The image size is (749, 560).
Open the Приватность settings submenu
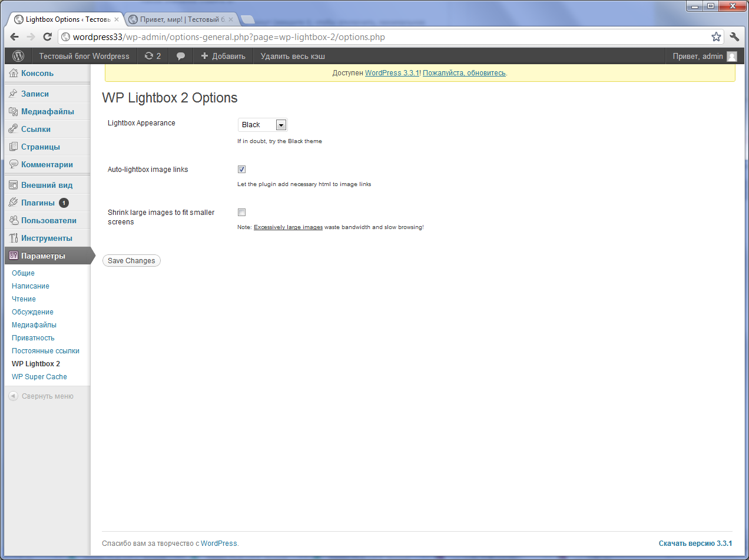[x=34, y=338]
